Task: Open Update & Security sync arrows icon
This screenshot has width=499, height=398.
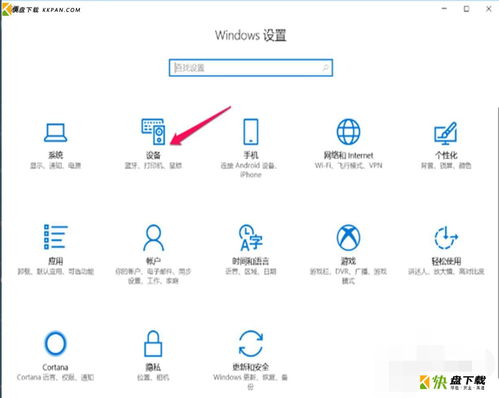Action: coord(251,343)
